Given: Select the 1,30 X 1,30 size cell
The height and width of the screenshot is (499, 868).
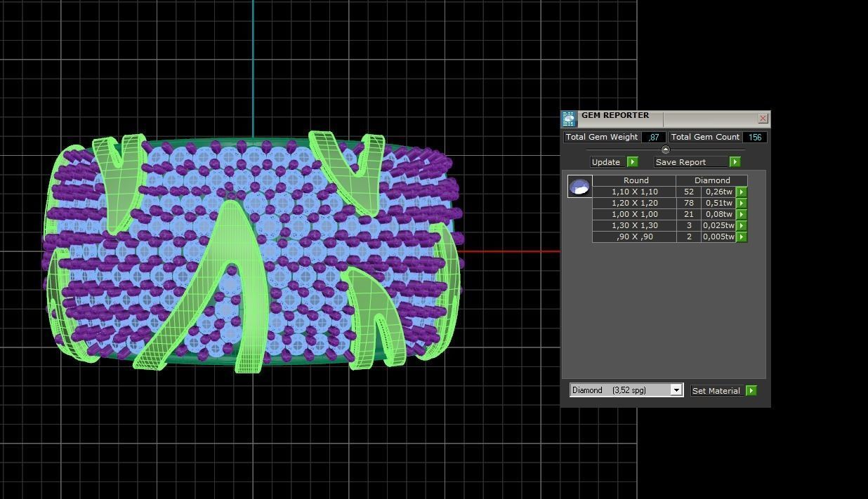Looking at the screenshot, I should point(635,225).
